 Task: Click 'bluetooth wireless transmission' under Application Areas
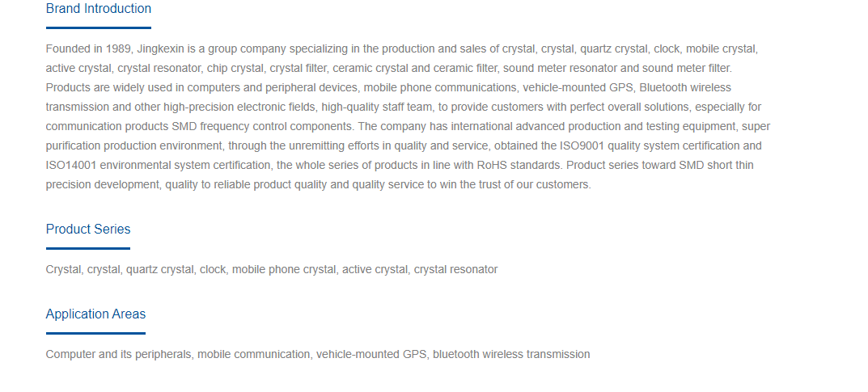pyautogui.click(x=511, y=354)
